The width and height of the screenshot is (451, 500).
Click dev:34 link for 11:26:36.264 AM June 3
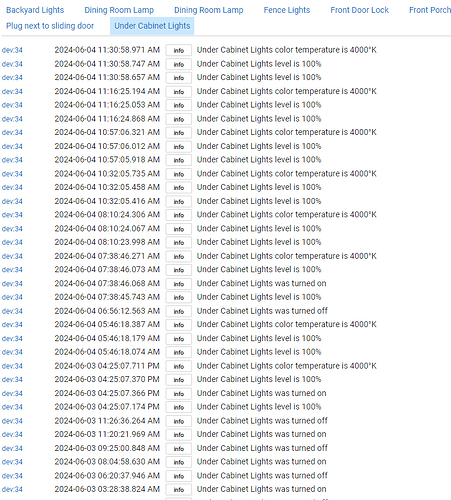point(12,421)
